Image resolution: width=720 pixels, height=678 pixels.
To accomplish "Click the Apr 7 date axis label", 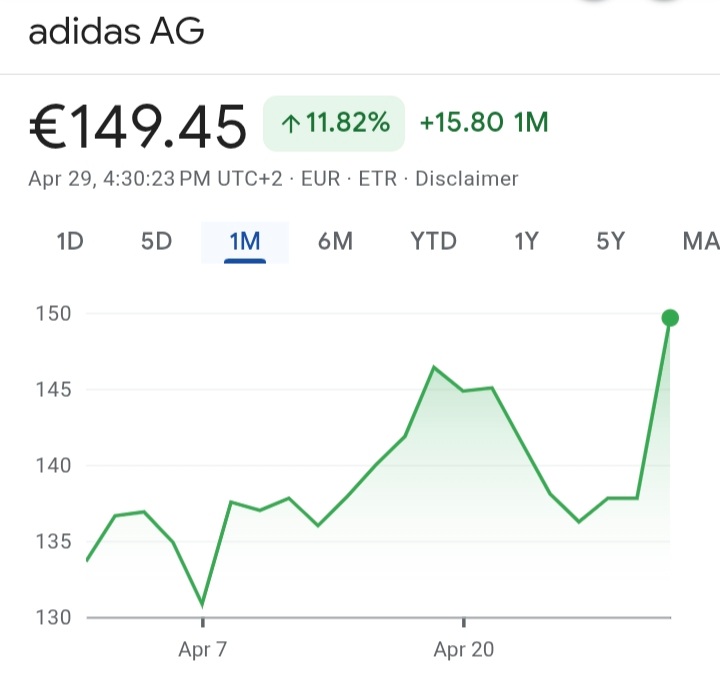I will tap(203, 650).
